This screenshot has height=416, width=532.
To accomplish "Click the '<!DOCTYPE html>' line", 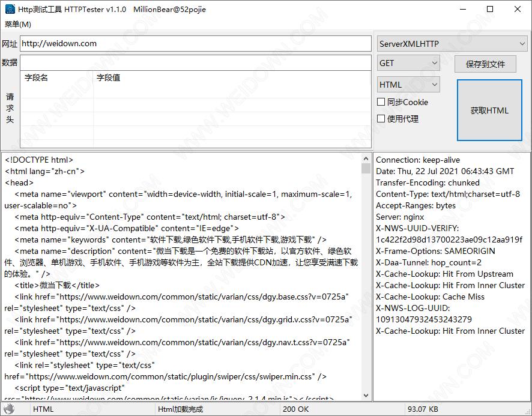I will (x=39, y=160).
